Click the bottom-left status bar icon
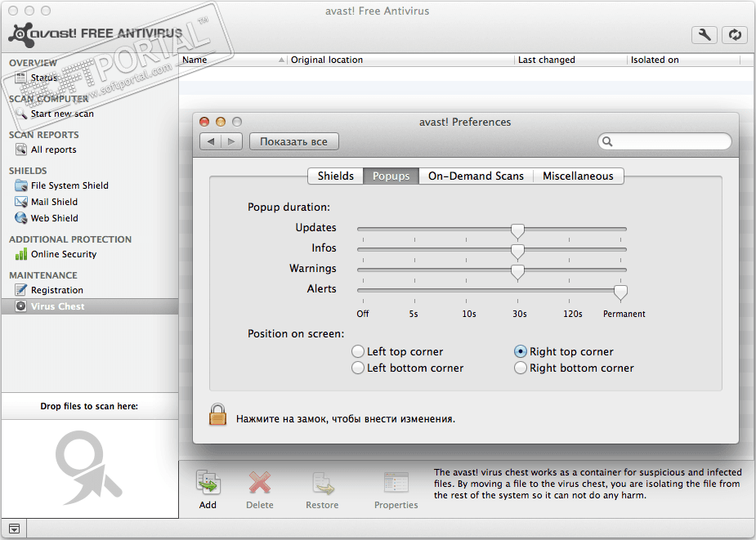 coord(14,529)
